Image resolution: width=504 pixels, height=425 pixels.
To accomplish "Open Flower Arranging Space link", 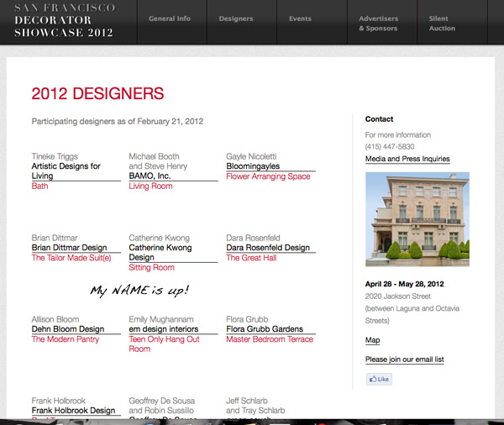I will (268, 176).
